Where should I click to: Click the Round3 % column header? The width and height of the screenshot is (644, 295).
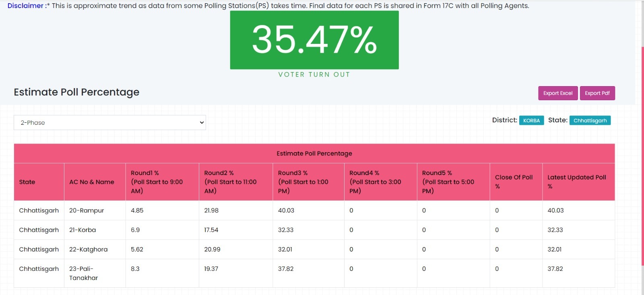pos(303,182)
